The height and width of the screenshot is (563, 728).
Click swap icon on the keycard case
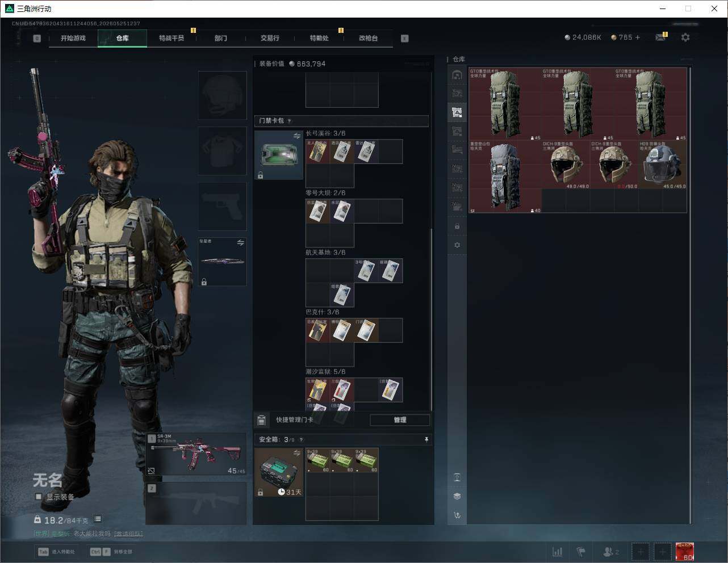(297, 136)
